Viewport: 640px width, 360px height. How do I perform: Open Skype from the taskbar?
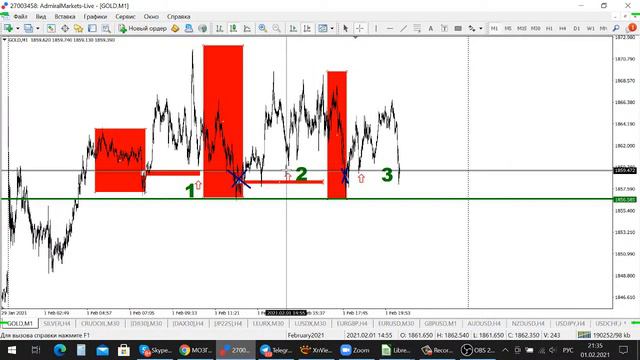pyautogui.click(x=155, y=350)
